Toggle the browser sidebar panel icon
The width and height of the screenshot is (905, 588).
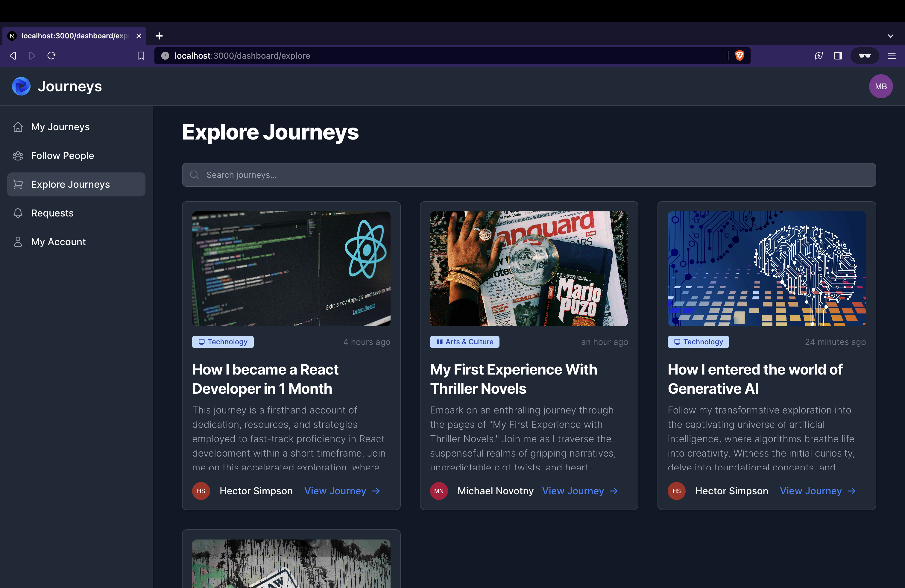coord(838,56)
